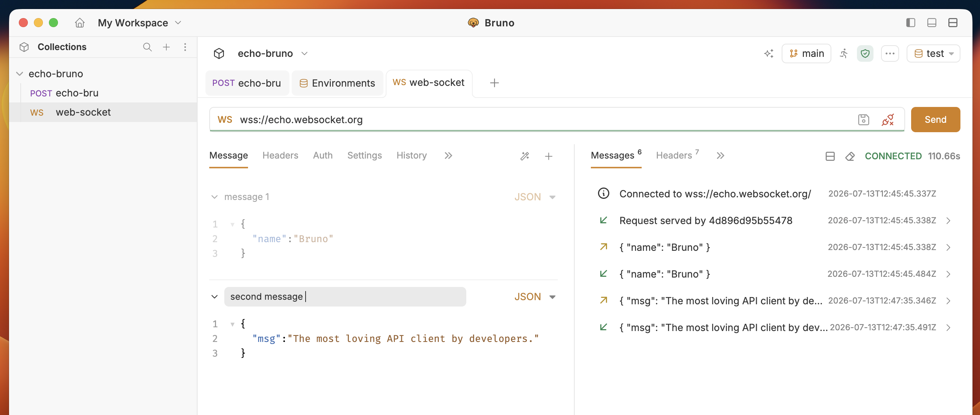Viewport: 980px width, 415px height.
Task: Switch to the POST echo-bru tab
Action: (247, 83)
